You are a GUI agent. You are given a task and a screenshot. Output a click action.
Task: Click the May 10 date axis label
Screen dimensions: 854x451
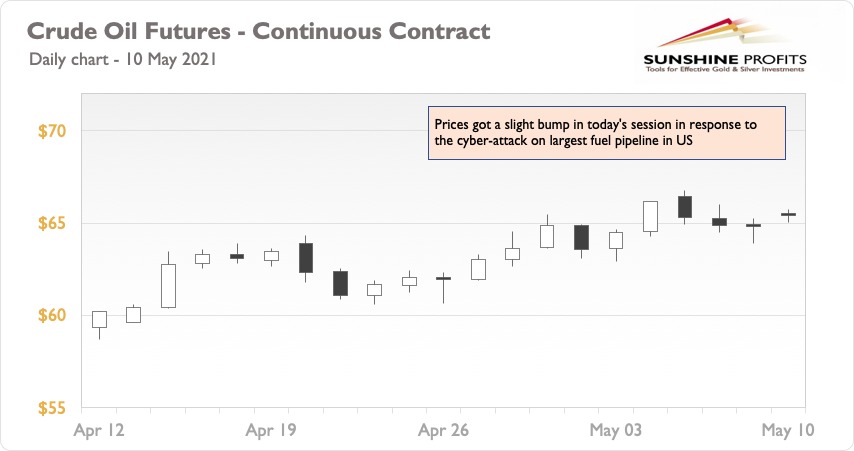click(x=788, y=430)
